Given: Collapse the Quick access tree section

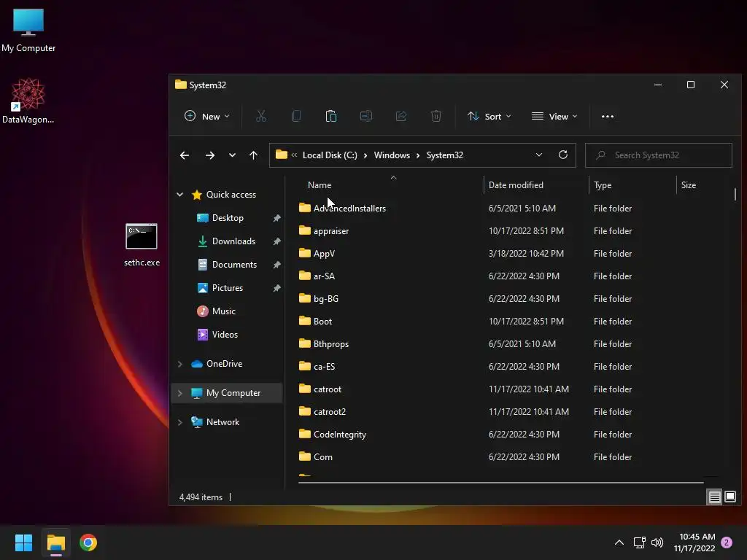Looking at the screenshot, I should (180, 194).
